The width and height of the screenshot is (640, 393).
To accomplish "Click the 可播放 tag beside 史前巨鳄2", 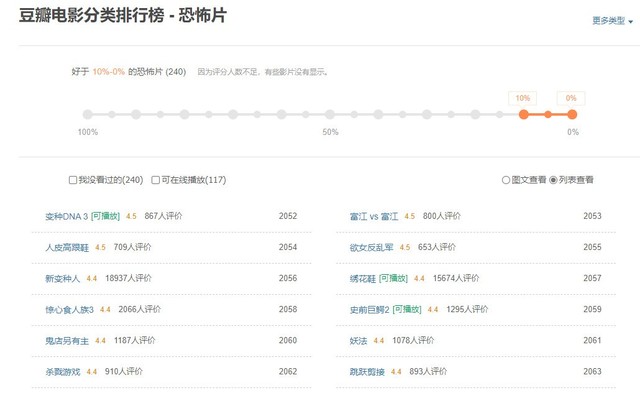I will (407, 309).
